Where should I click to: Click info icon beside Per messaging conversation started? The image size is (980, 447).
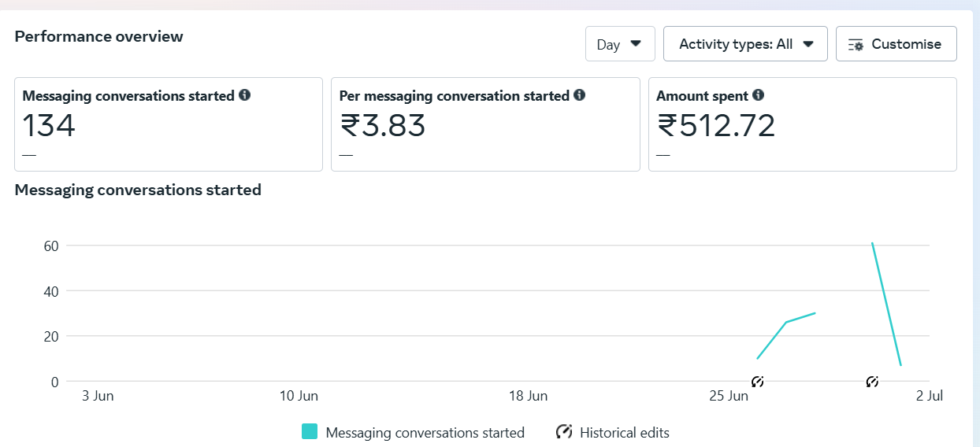tap(579, 95)
